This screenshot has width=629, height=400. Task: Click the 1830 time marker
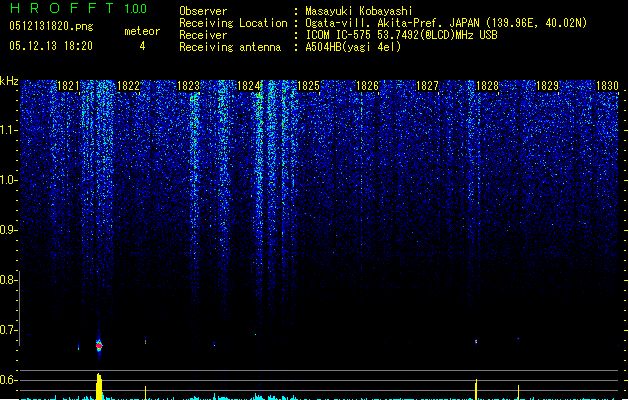(x=607, y=86)
